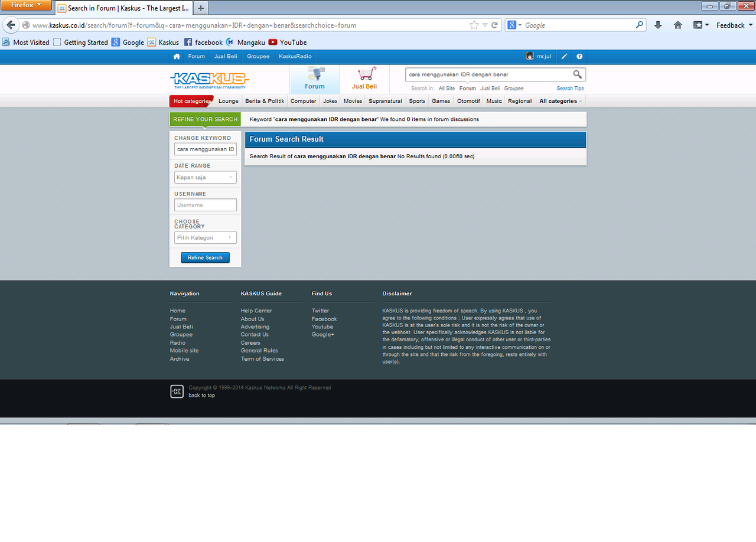Expand the Feedback dropdown
This screenshot has height=542, width=756.
click(735, 25)
